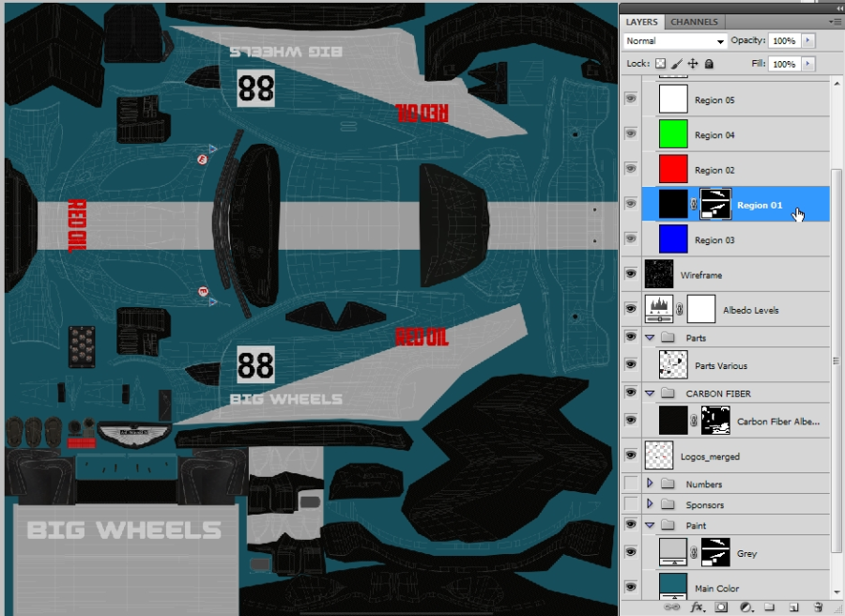Create new fill or adjustment layer
Viewport: 845px width, 616px height.
[x=745, y=607]
